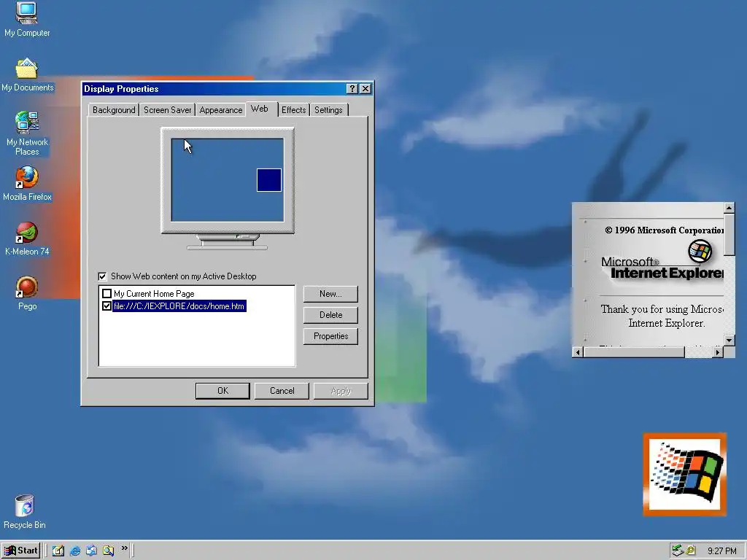Click the Windows logo active desktop item

[x=684, y=474]
